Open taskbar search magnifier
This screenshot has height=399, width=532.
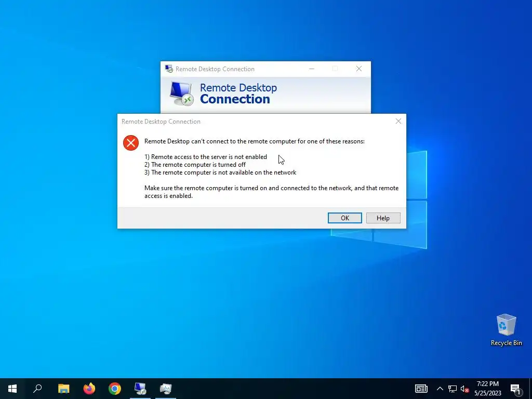click(37, 389)
